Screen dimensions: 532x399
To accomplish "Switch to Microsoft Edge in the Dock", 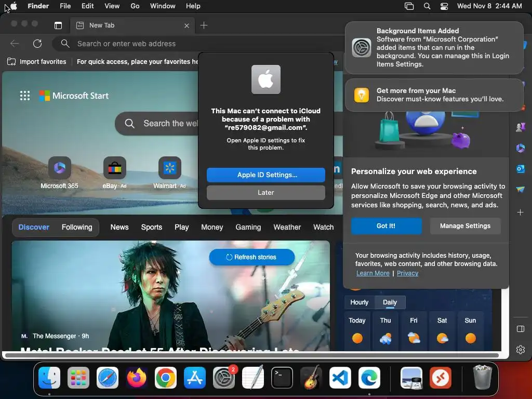I will click(x=369, y=378).
